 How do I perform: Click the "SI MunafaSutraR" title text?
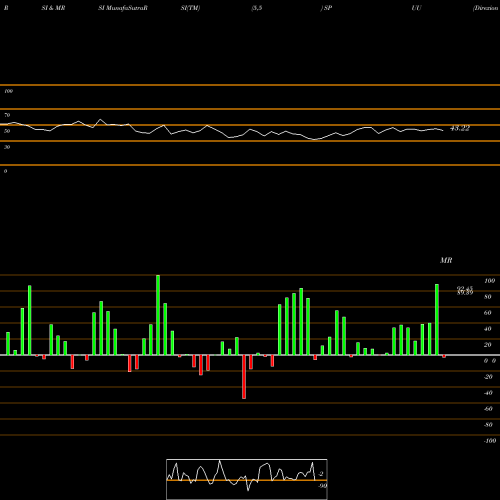(123, 8)
